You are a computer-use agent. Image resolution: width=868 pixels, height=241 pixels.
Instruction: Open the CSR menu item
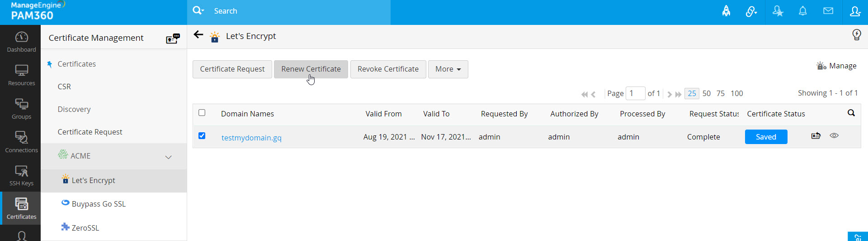point(64,87)
